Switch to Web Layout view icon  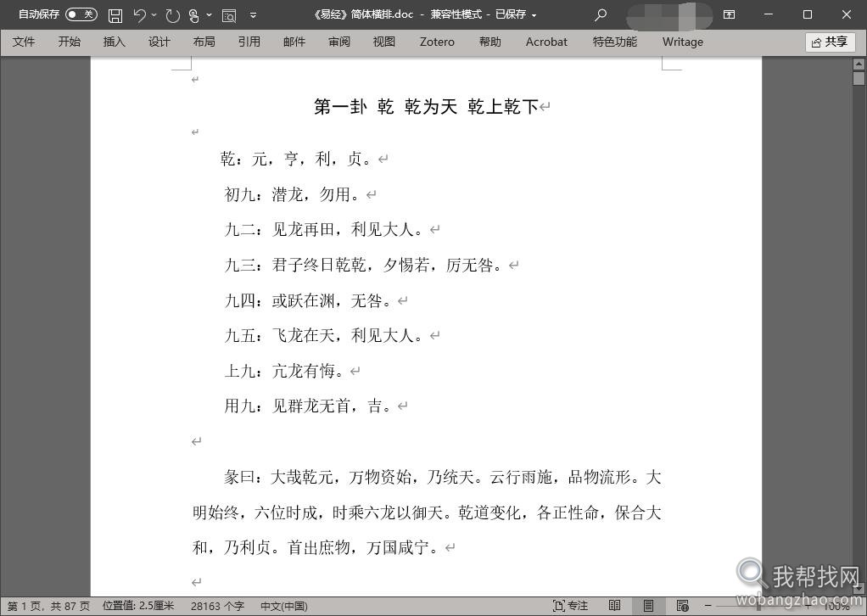click(x=682, y=606)
